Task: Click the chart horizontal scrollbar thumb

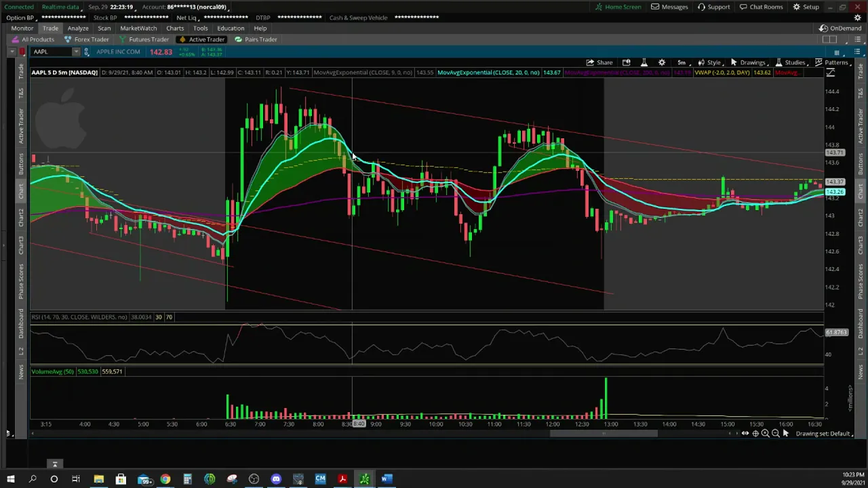Action: tap(603, 434)
